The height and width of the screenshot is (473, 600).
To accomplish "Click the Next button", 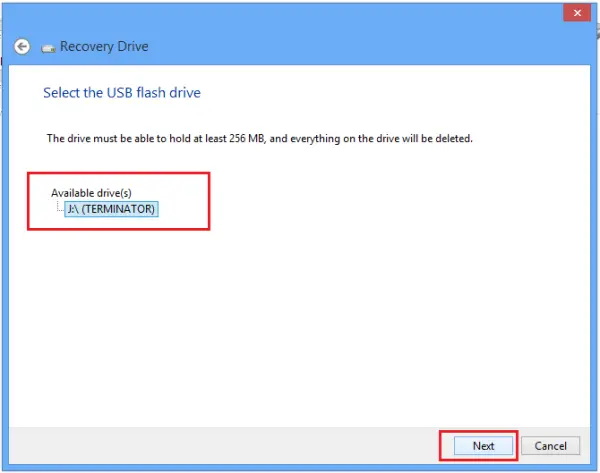I will [483, 446].
